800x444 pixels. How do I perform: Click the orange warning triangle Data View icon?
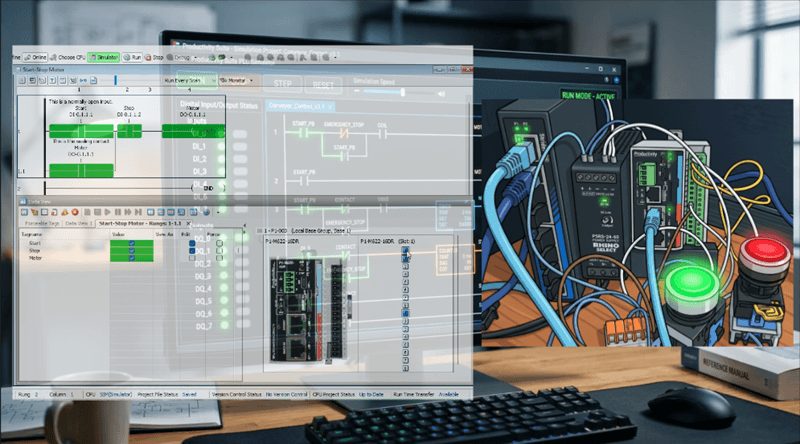pos(64,212)
